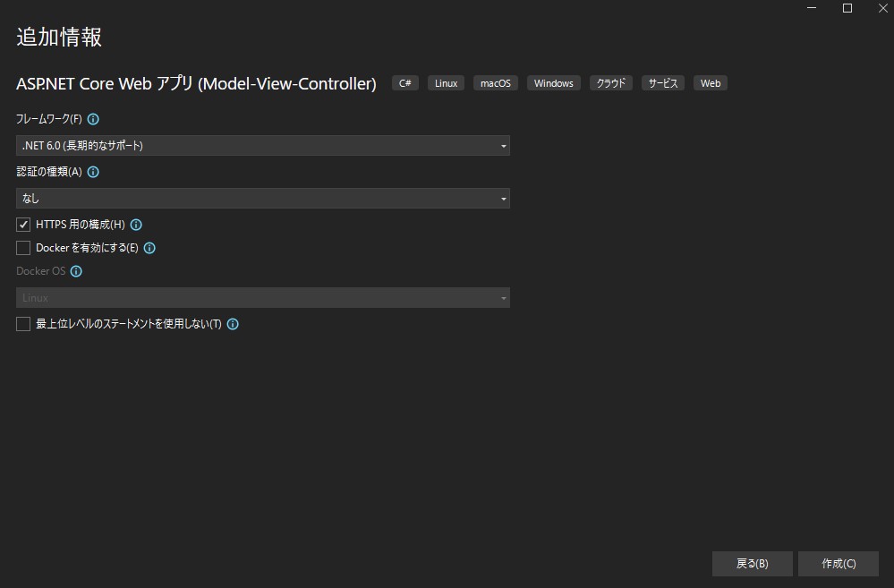Click info icon for 最上位レベルのステートメント option
Screen dimensions: 894x588
[233, 324]
